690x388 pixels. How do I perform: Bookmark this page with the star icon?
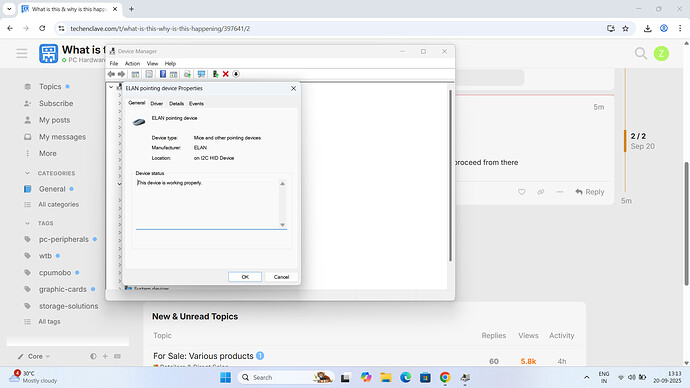pos(625,29)
